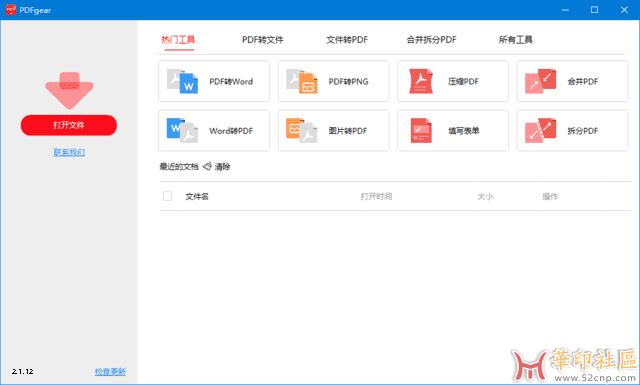Click the broom icon beside 清除

[x=207, y=166]
